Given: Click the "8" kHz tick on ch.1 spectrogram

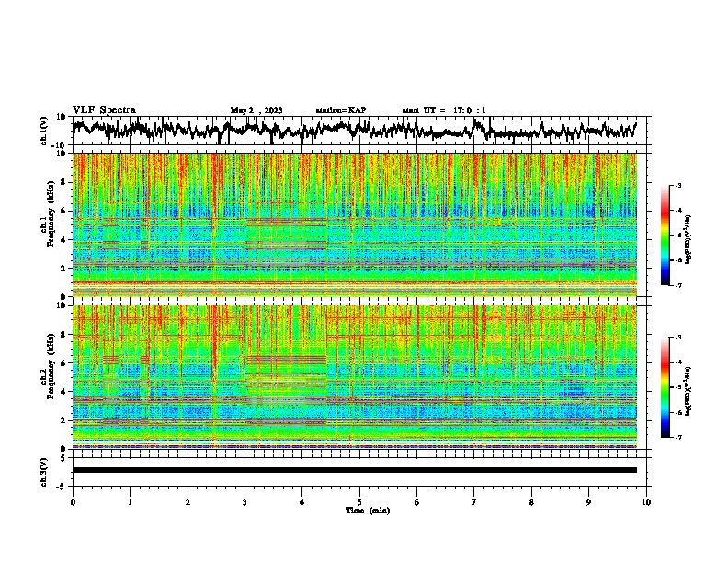Looking at the screenshot, I should (x=63, y=182).
